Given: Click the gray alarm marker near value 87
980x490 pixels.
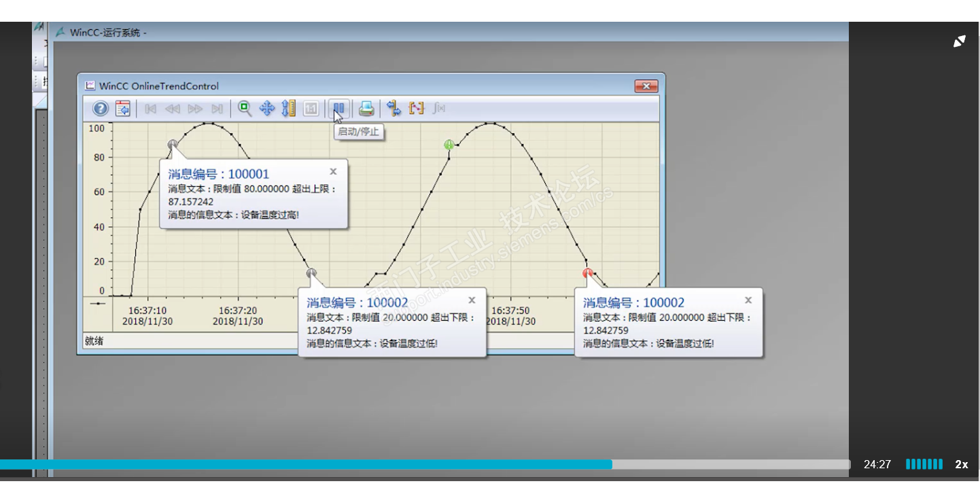Looking at the screenshot, I should pyautogui.click(x=173, y=144).
